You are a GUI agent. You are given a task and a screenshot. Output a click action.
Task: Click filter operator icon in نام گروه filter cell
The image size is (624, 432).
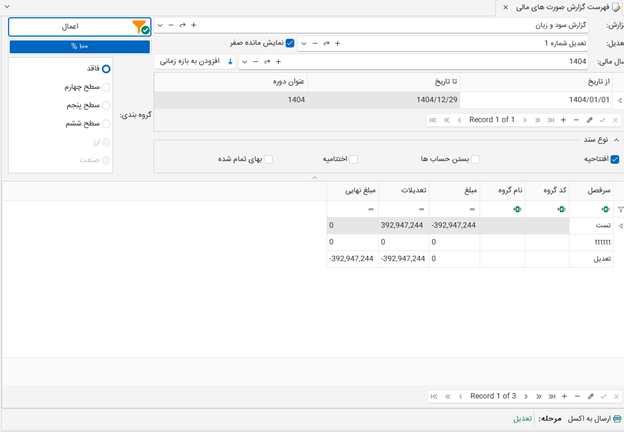(517, 209)
